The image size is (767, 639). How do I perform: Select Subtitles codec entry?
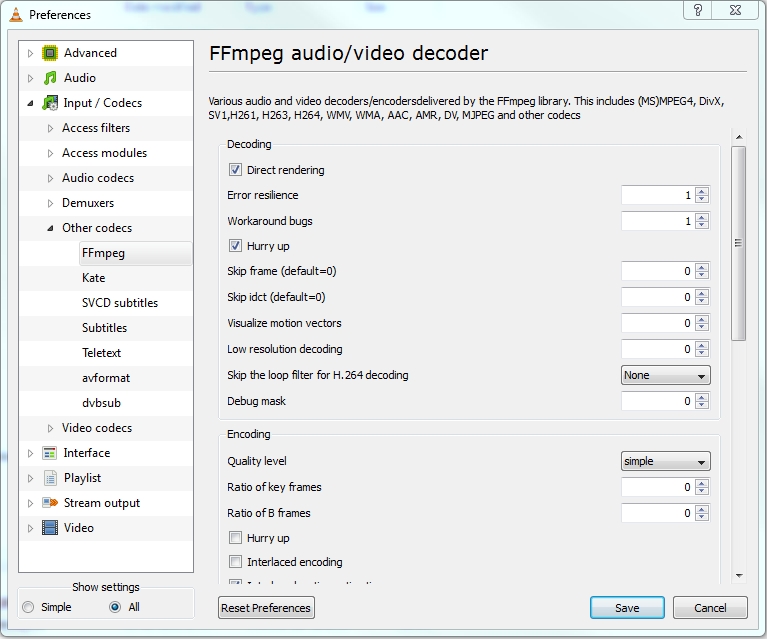pos(104,328)
